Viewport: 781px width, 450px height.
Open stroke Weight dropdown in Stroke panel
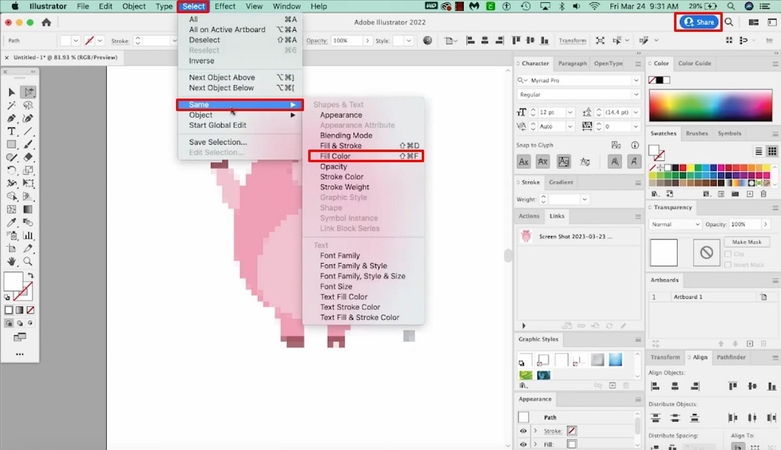(x=585, y=199)
